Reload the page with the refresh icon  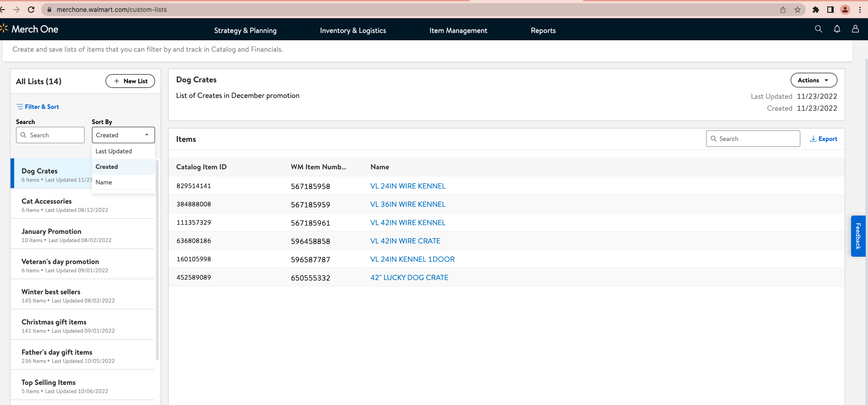31,10
